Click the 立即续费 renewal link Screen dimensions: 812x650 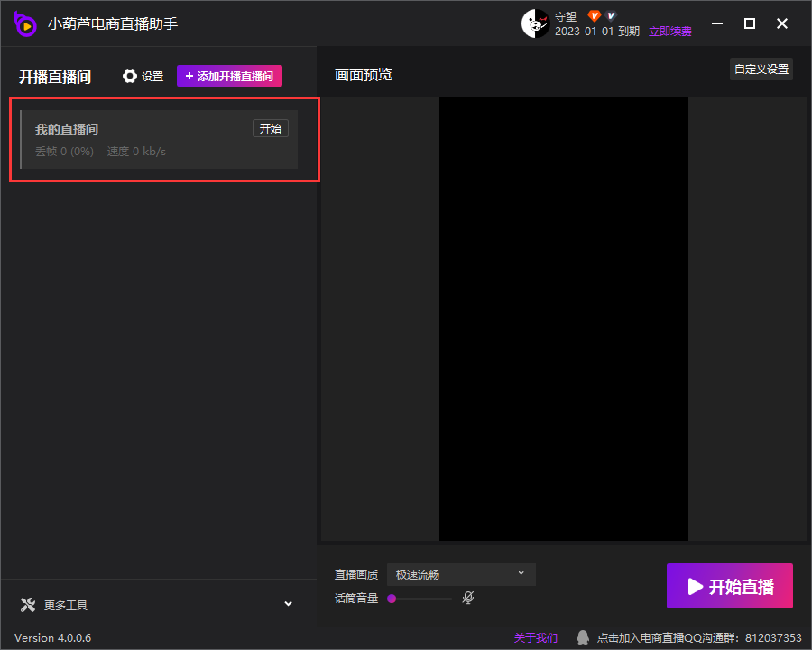[670, 32]
